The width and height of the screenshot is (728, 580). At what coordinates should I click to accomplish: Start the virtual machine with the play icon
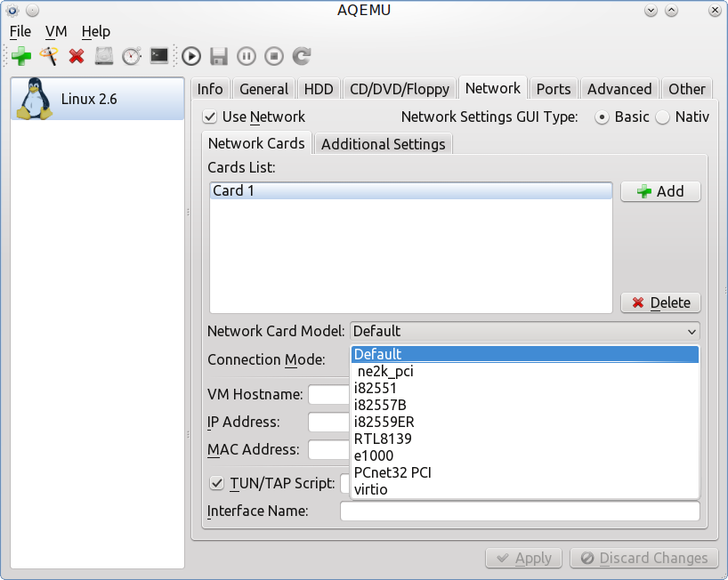point(191,57)
